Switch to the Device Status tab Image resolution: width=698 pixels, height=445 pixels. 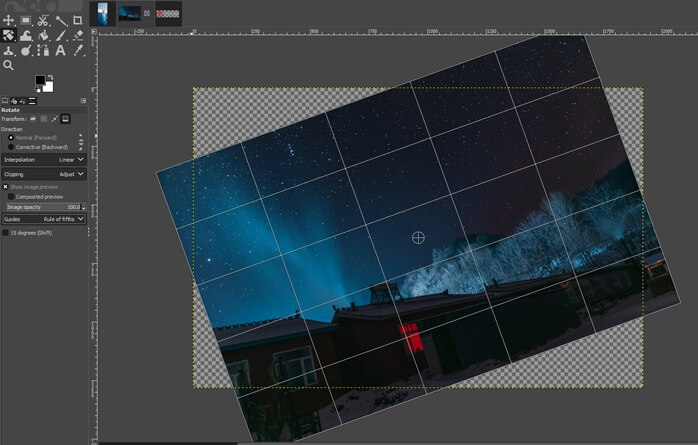click(14, 101)
